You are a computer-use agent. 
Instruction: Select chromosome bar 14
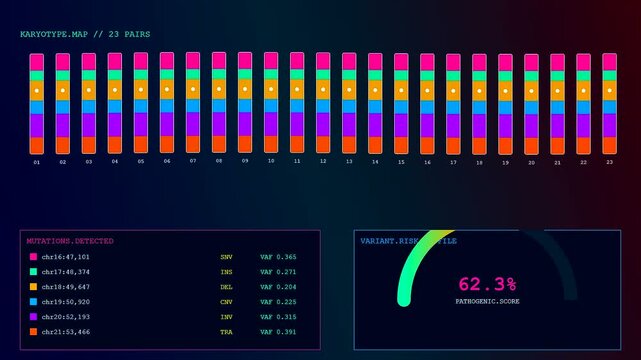(x=375, y=103)
